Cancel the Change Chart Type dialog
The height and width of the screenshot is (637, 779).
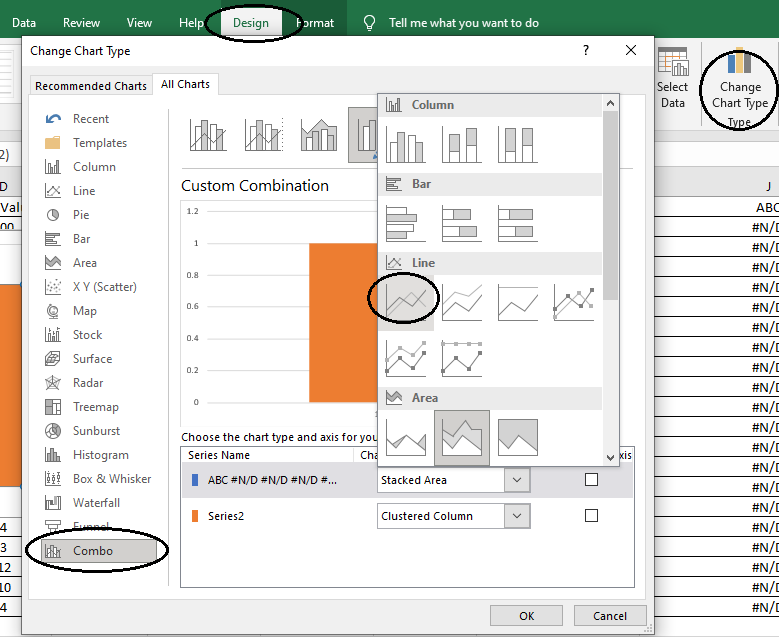click(x=610, y=616)
